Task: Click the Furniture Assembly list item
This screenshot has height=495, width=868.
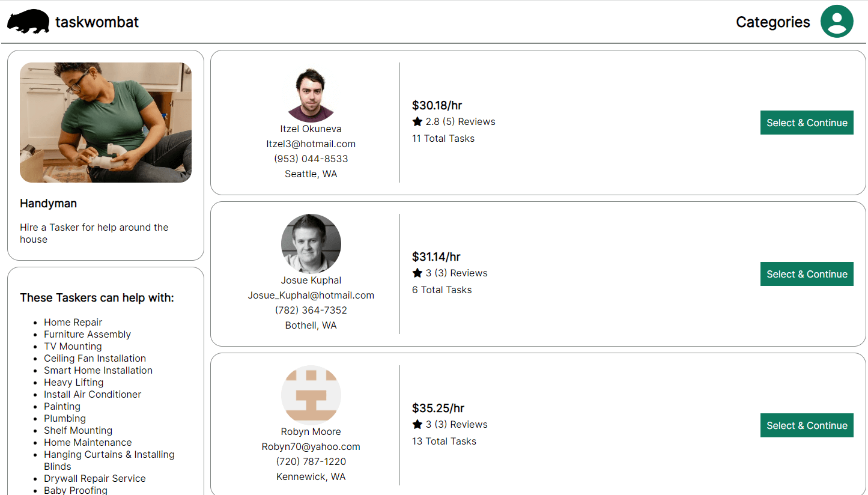Action: [x=87, y=335]
